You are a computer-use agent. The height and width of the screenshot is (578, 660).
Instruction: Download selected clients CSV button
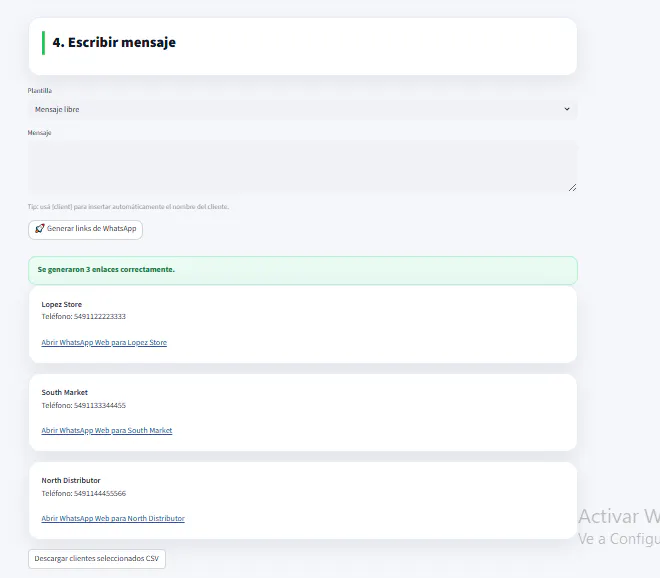[97, 559]
